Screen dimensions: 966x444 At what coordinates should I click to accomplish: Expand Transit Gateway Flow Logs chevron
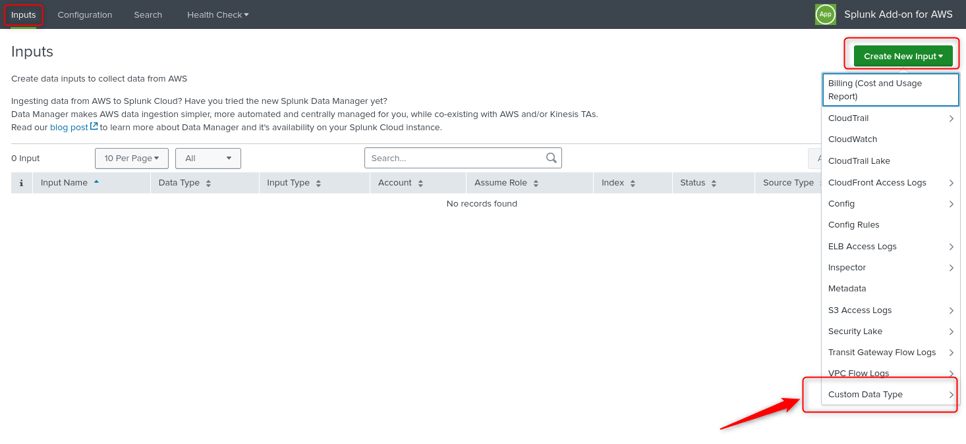coord(951,352)
